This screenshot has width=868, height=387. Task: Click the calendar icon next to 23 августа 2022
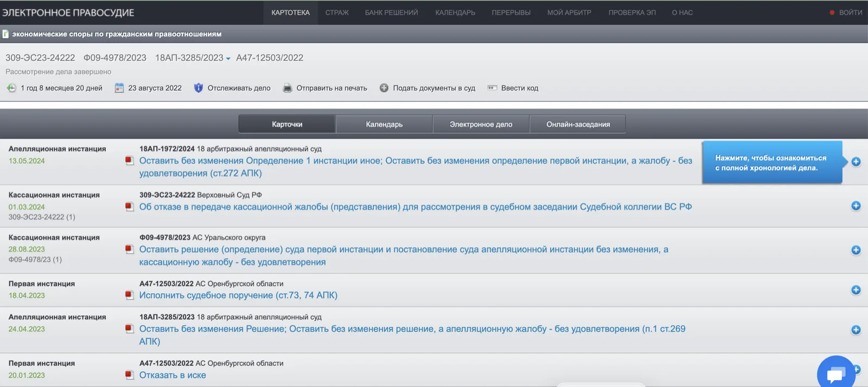pyautogui.click(x=119, y=88)
